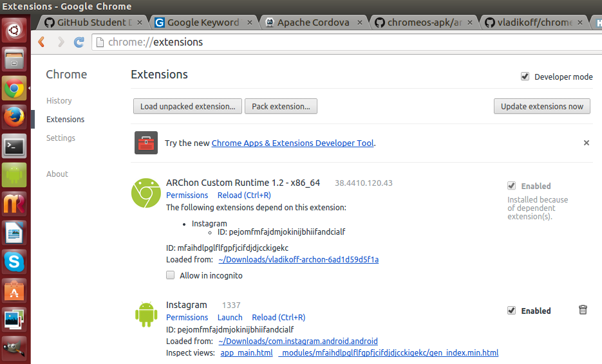This screenshot has height=364, width=602.
Task: Open the image viewer app in dock
Action: (x=14, y=320)
